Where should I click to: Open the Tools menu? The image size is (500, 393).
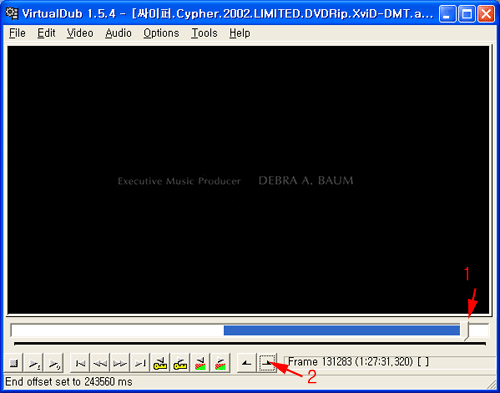click(204, 33)
